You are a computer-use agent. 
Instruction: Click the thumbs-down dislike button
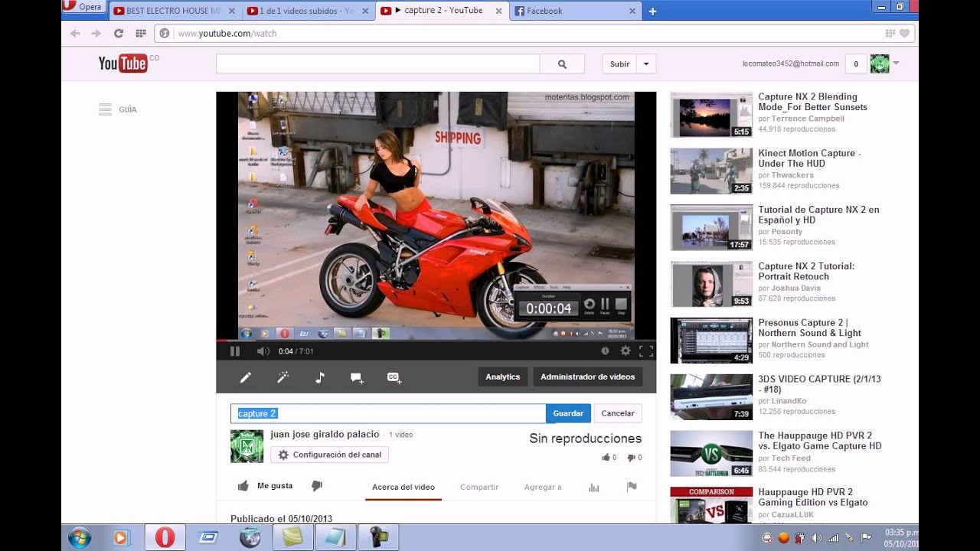click(317, 486)
